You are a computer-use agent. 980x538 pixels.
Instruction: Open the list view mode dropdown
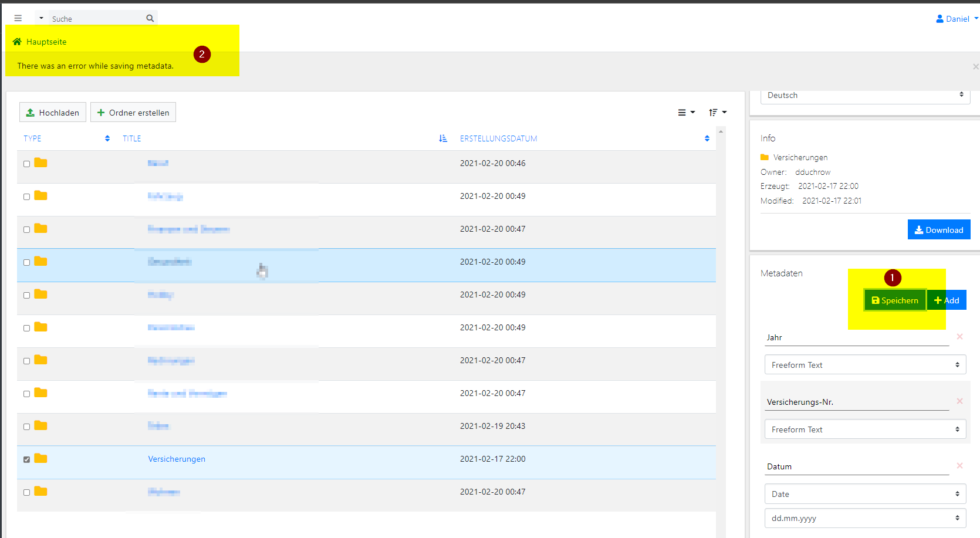point(687,112)
